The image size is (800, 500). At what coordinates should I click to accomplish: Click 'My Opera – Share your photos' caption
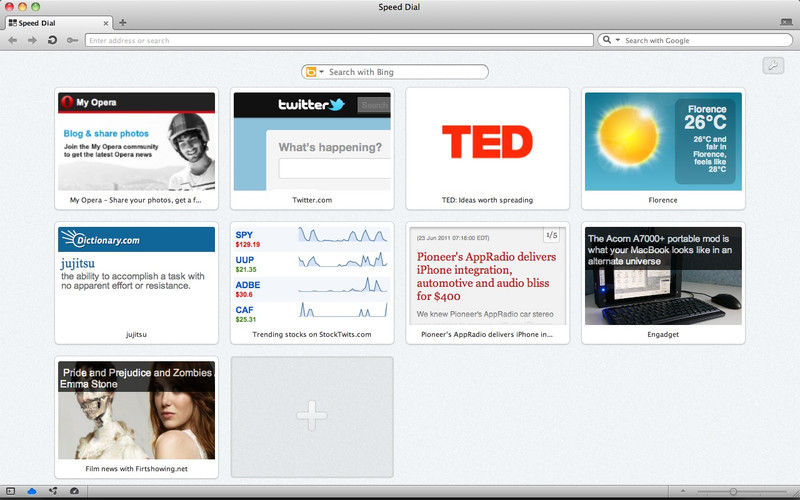(136, 200)
